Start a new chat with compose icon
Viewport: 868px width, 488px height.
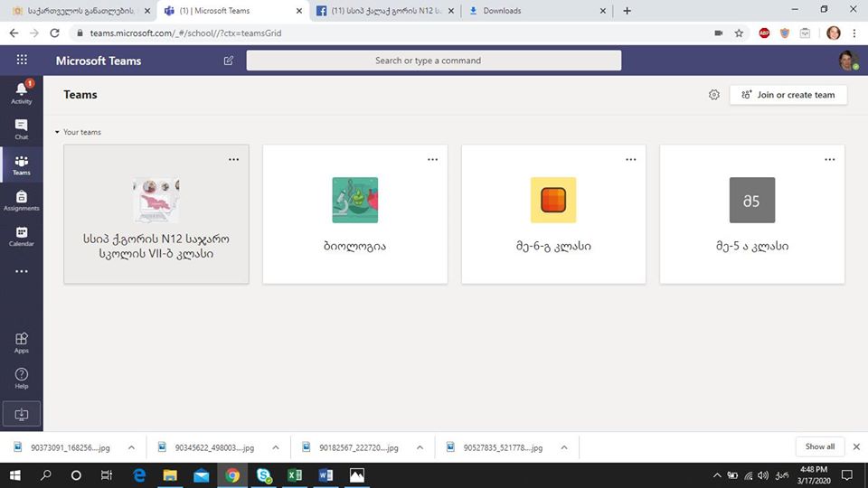(228, 61)
